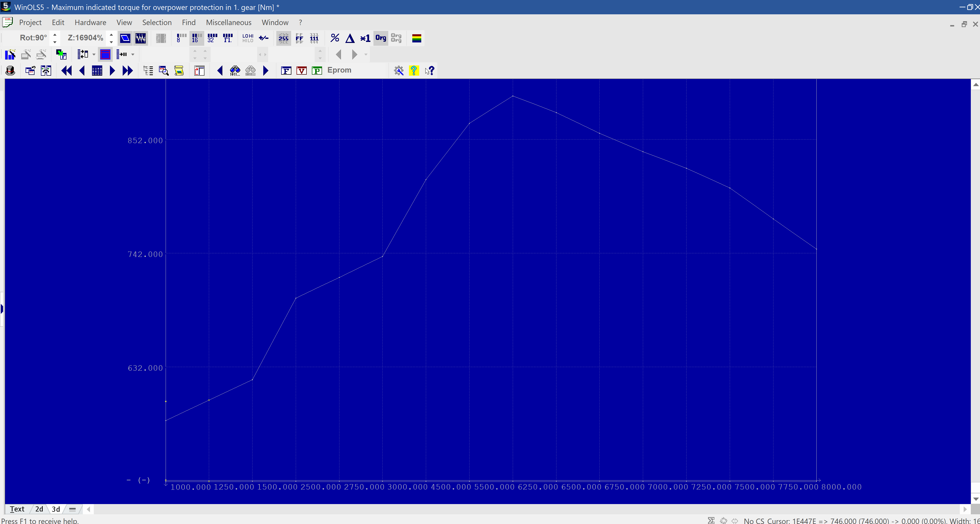Click the yellow question mark help icon
980x524 pixels.
pyautogui.click(x=414, y=70)
